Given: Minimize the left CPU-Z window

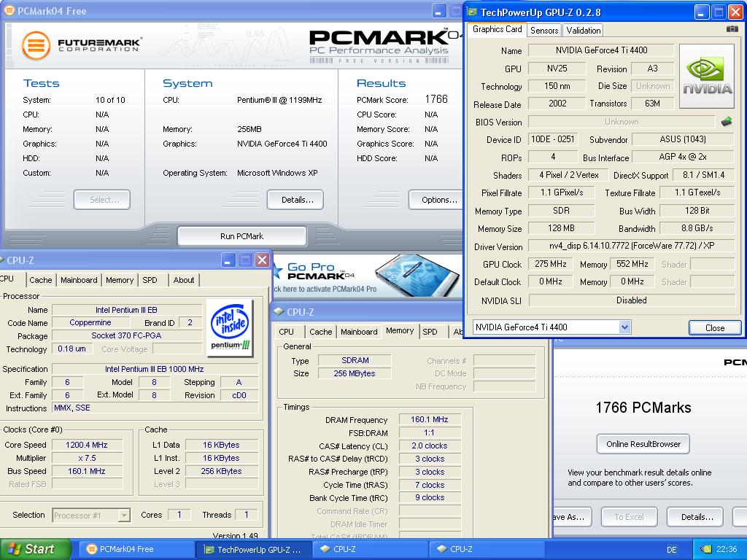Looking at the screenshot, I should pyautogui.click(x=228, y=260).
